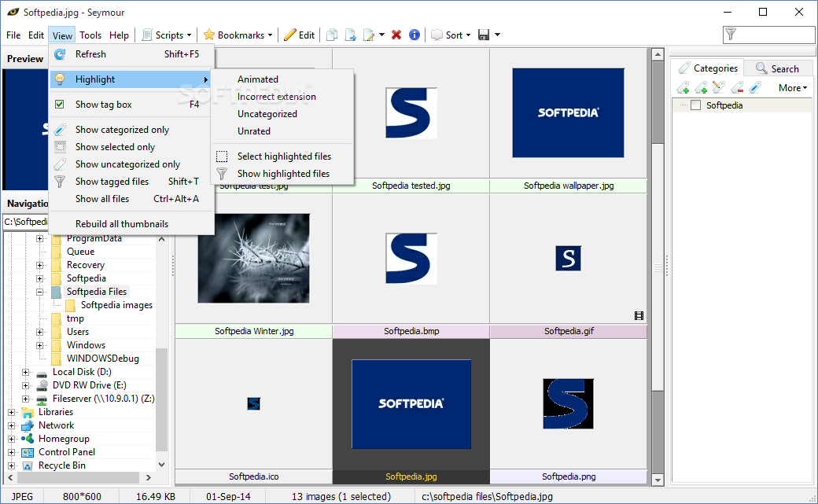Click the rename file icon with pencil
Screen dimensions: 818x504
(368, 35)
